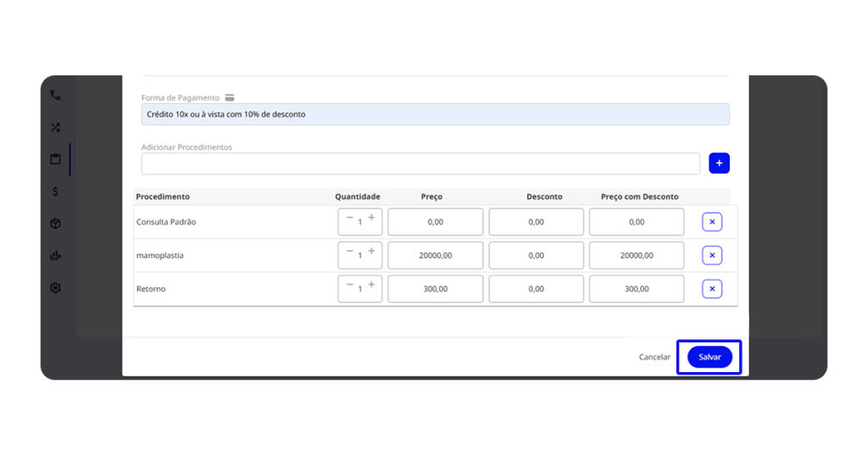The image size is (868, 456).
Task: Edit the mamoplastia price field
Action: point(435,255)
